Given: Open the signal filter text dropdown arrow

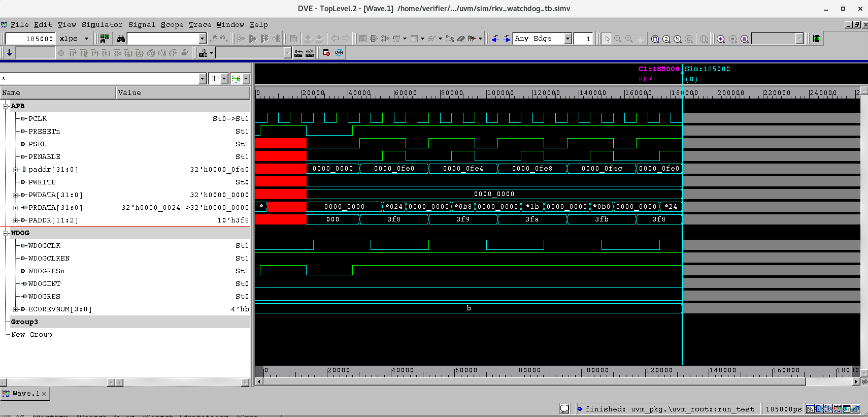Looking at the screenshot, I should pos(202,79).
